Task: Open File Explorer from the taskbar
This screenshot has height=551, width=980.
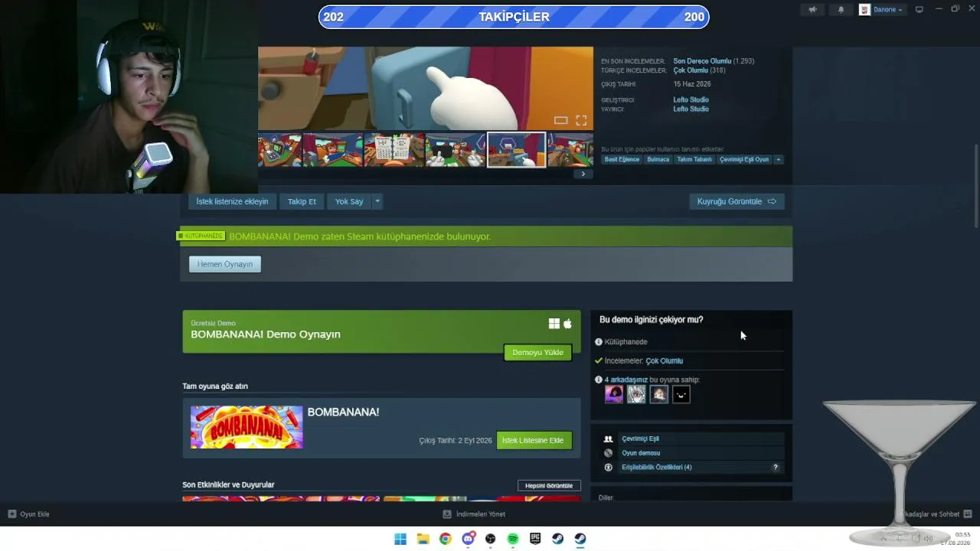Action: point(423,539)
